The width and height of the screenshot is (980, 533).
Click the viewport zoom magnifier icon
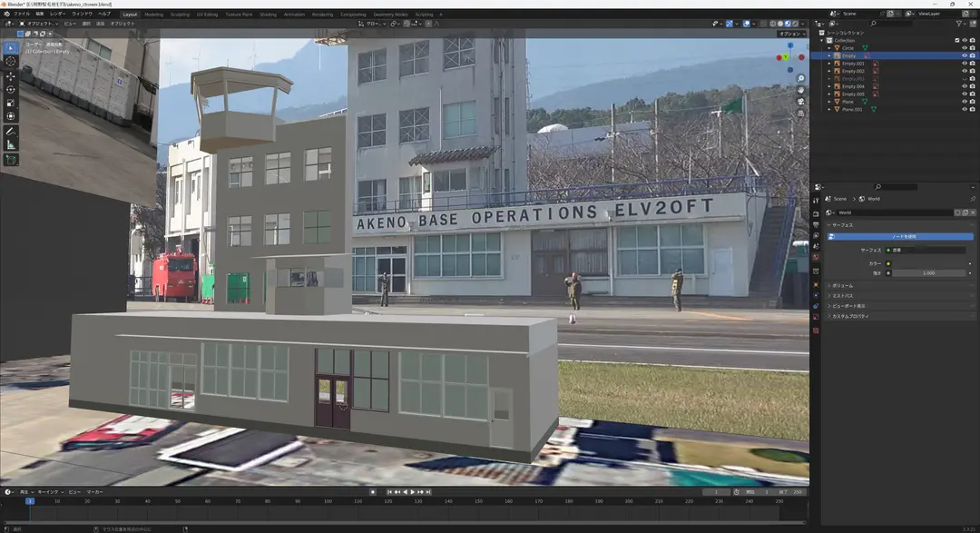tap(800, 79)
